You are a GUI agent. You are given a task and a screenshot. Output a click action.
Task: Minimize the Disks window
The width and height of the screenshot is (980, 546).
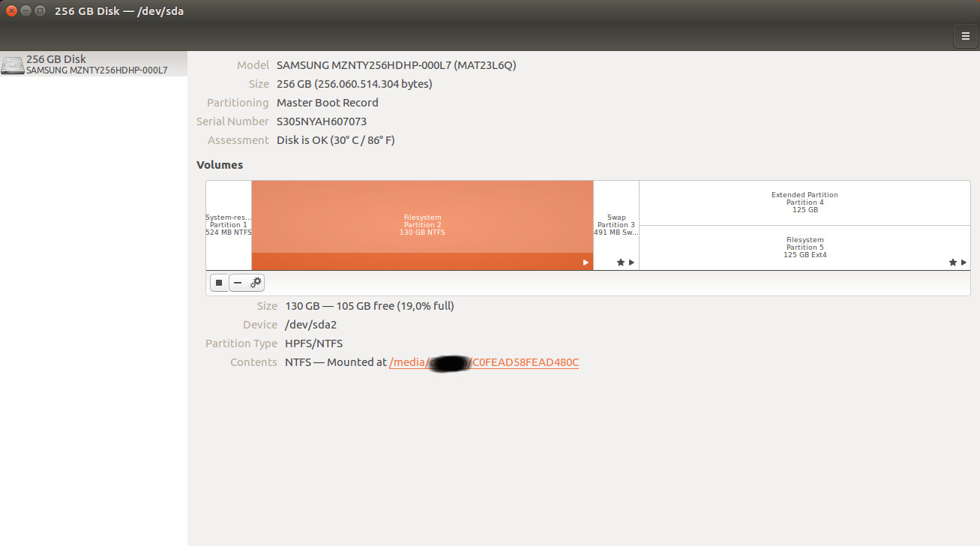(26, 11)
